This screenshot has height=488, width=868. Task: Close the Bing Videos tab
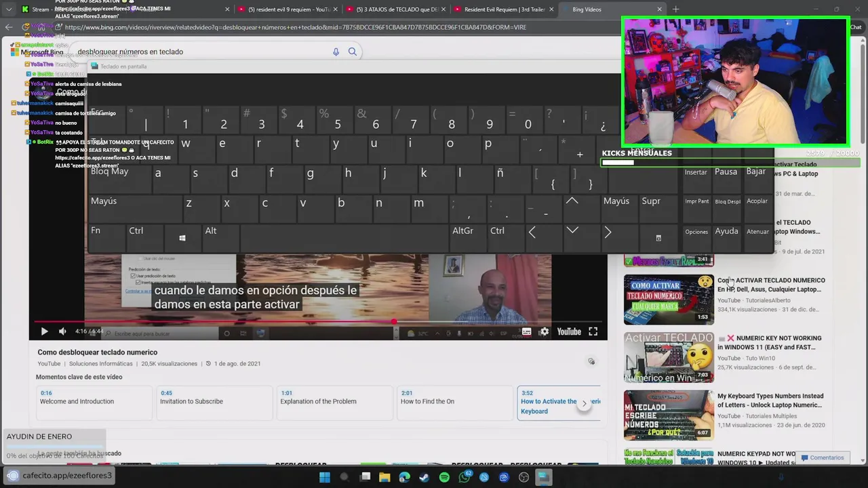coord(659,9)
